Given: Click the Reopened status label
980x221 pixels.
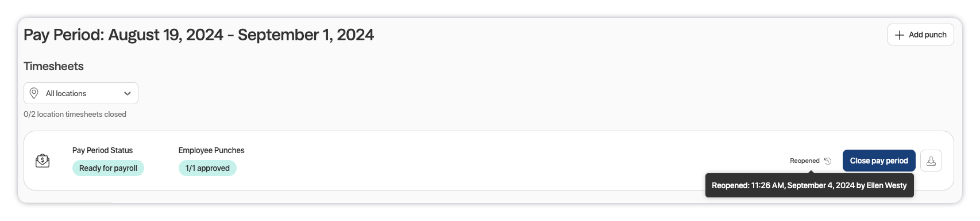Looking at the screenshot, I should (x=804, y=161).
